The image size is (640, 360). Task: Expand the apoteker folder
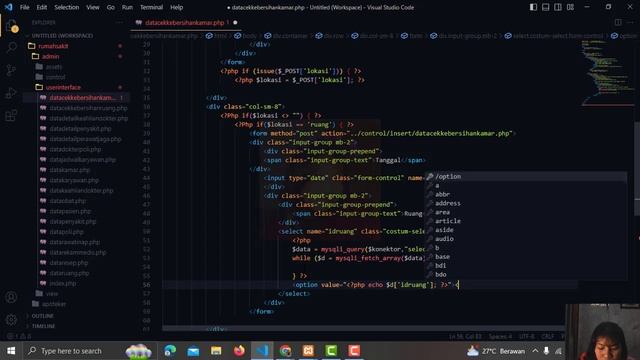tap(54, 304)
